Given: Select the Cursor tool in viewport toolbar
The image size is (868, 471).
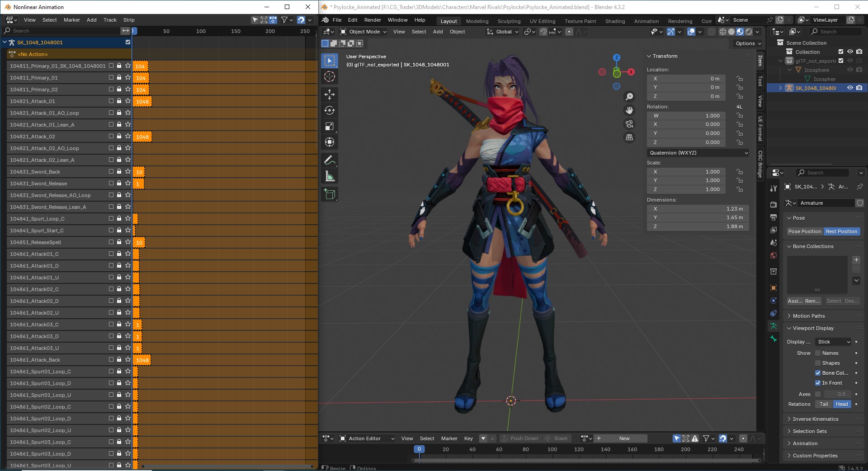Looking at the screenshot, I should 330,76.
